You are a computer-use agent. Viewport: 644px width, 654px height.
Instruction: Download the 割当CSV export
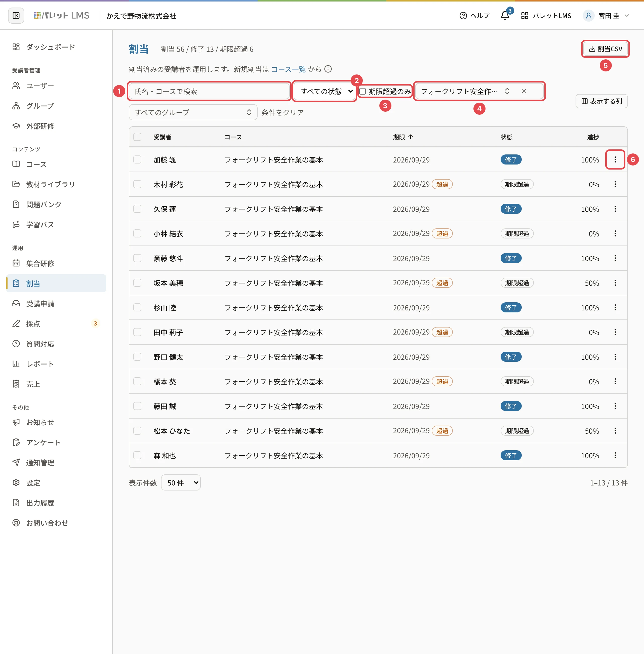tap(605, 49)
